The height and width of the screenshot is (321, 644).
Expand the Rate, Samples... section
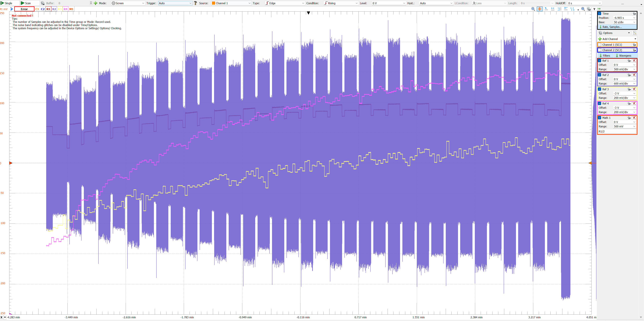click(x=617, y=27)
